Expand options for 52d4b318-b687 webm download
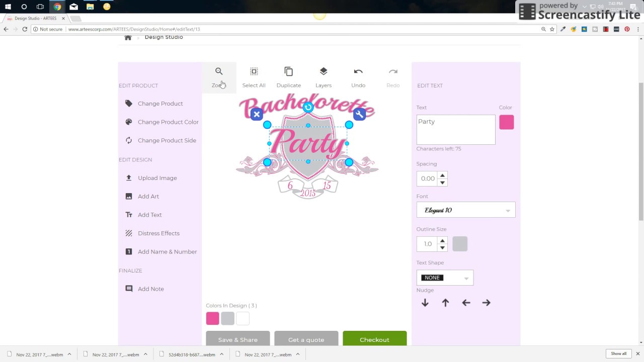644x362 pixels. pyautogui.click(x=221, y=354)
